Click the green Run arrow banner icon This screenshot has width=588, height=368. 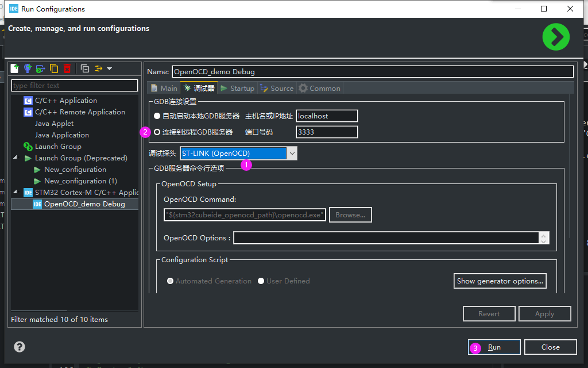pos(556,37)
